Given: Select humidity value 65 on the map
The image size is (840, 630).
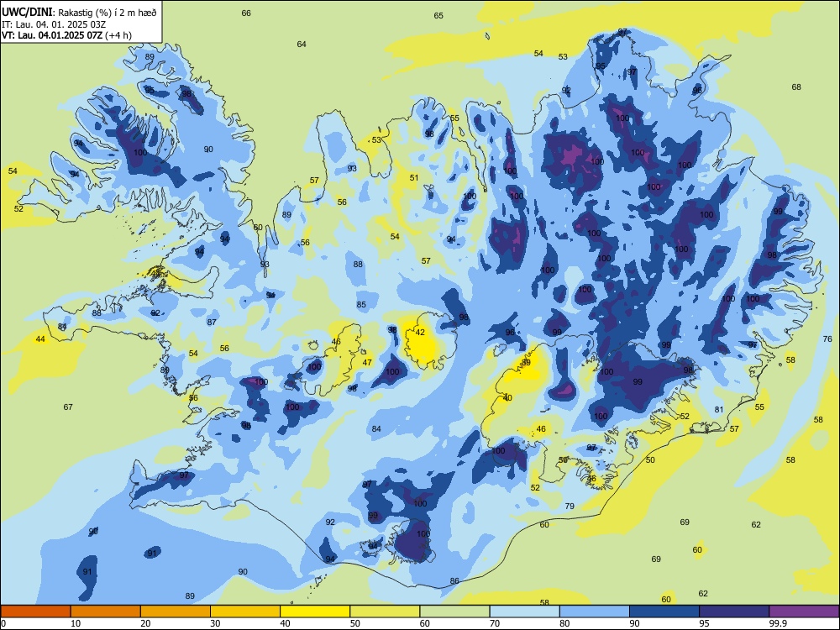Looking at the screenshot, I should click(x=438, y=15).
